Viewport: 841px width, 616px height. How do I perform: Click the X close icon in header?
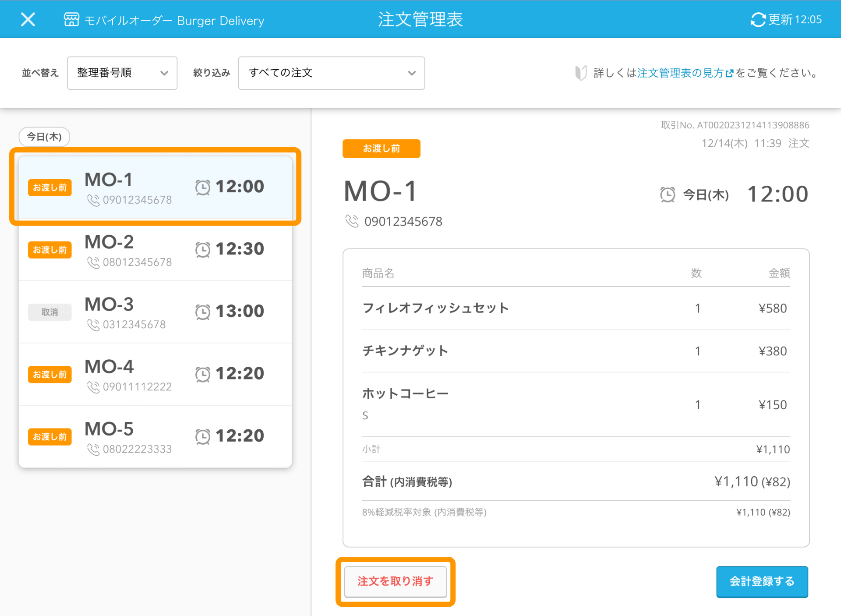28,19
